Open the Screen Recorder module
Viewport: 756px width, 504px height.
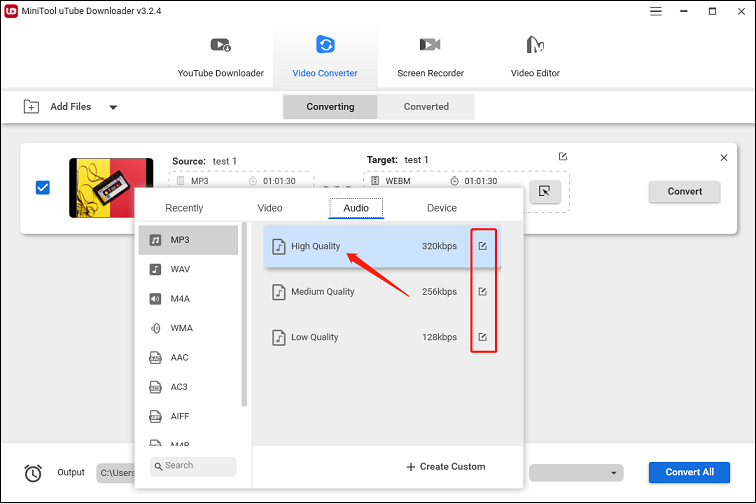pos(430,57)
